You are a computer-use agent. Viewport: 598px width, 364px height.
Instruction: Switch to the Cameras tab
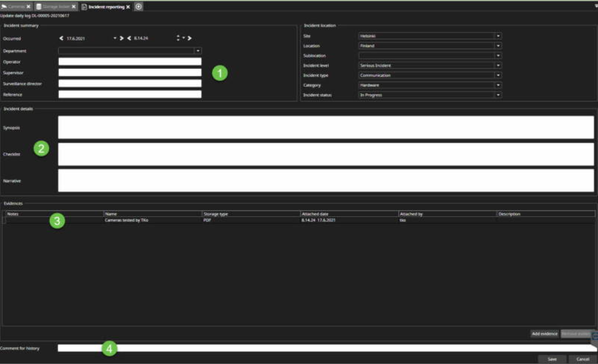pos(13,7)
